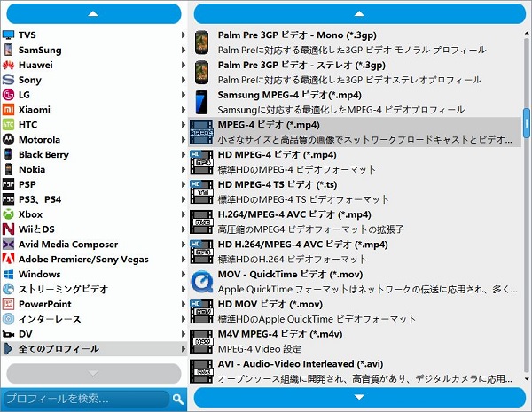Click the format list vertical scrollbar thumb

[x=527, y=124]
